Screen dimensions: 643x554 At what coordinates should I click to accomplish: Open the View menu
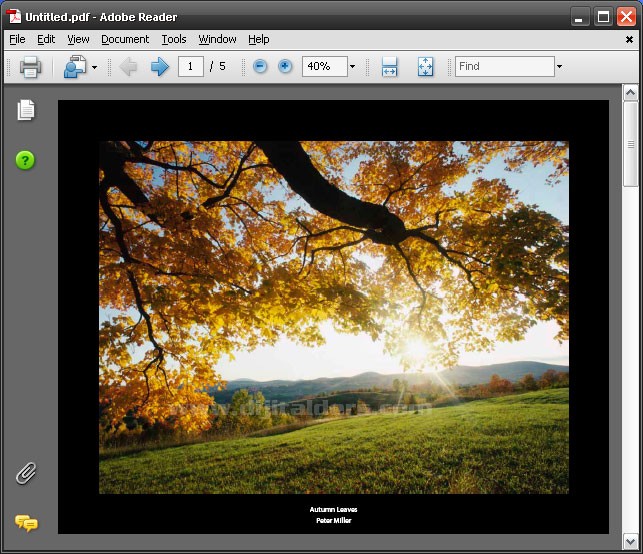[78, 39]
